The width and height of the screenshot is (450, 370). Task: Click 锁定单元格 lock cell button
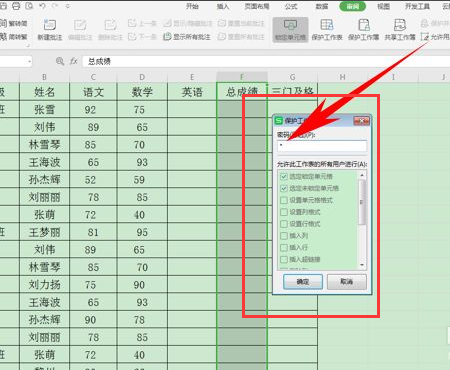[x=290, y=30]
